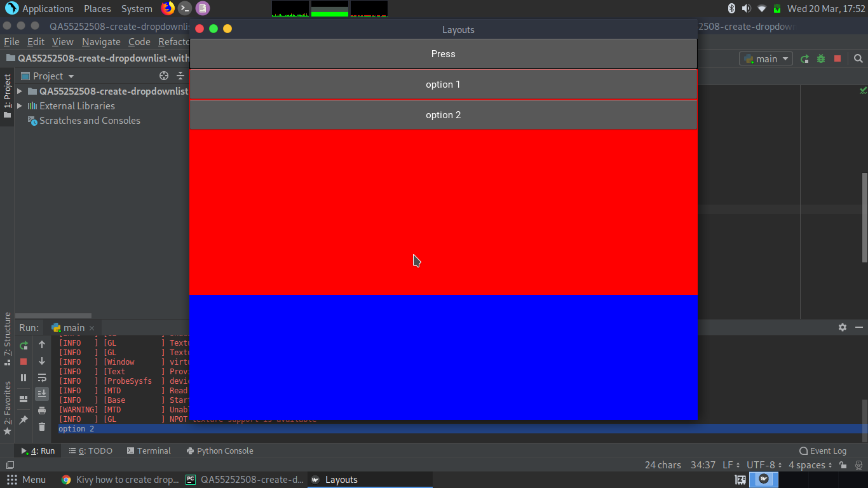
Task: Toggle the Z: Structure side tool tab
Action: coord(7,339)
